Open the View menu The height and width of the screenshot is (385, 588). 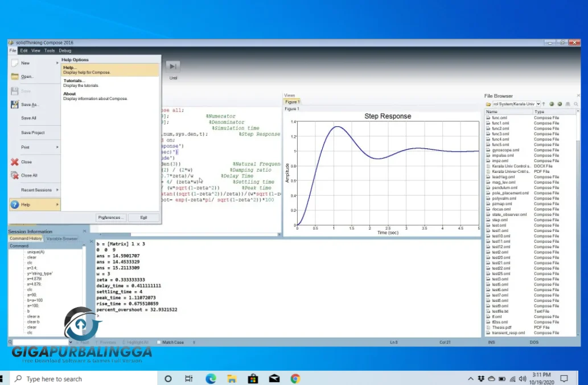click(36, 51)
